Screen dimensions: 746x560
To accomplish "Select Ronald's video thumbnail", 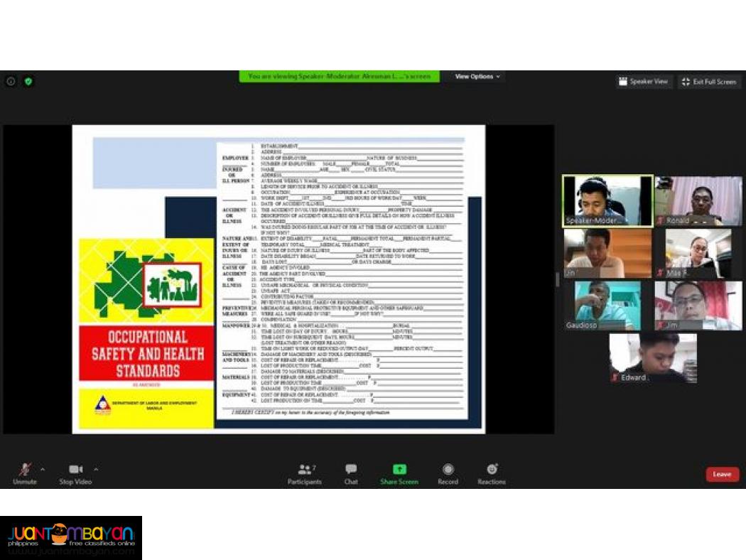I will pyautogui.click(x=698, y=200).
